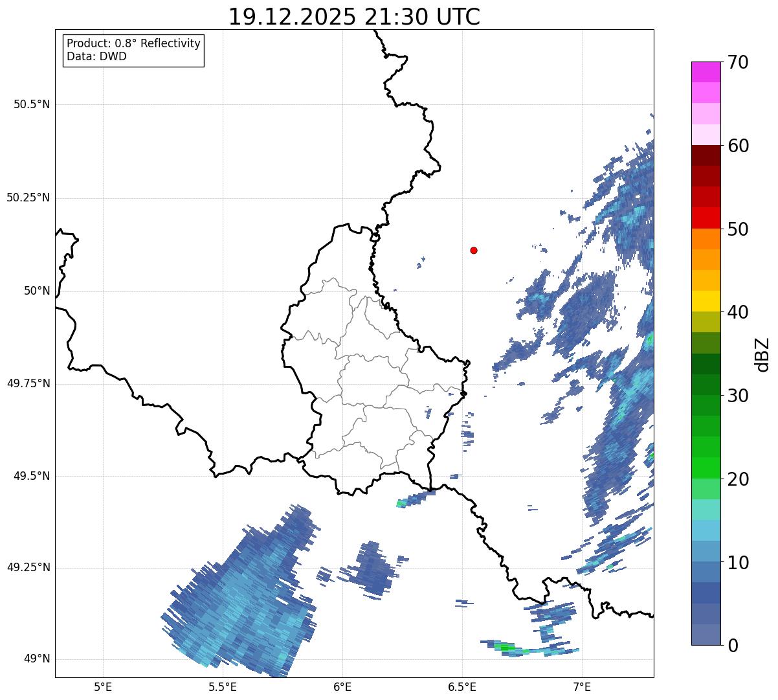Click the red station marker dot
Screen dimensions: 778x700
tap(474, 250)
